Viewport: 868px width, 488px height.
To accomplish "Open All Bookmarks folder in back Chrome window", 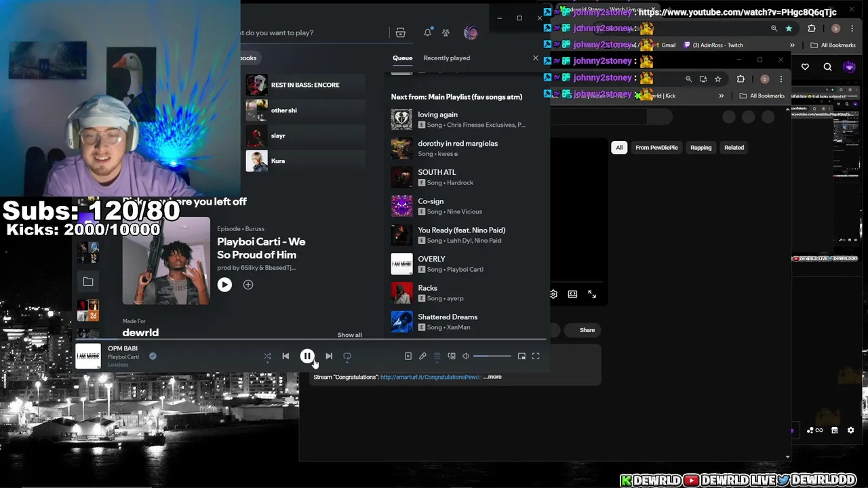I will coord(833,45).
